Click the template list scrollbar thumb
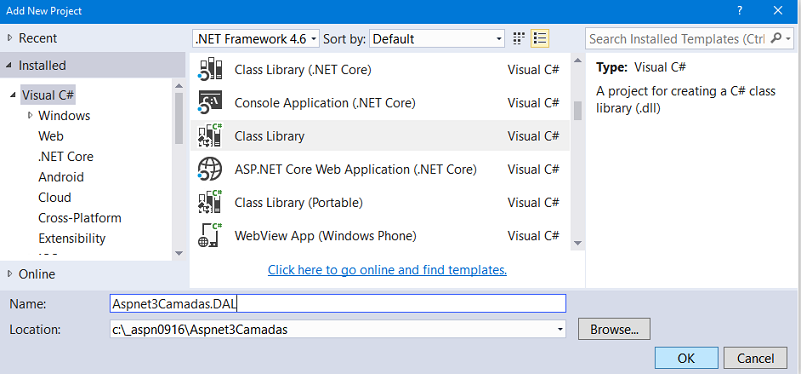This screenshot has height=374, width=801. (x=578, y=110)
